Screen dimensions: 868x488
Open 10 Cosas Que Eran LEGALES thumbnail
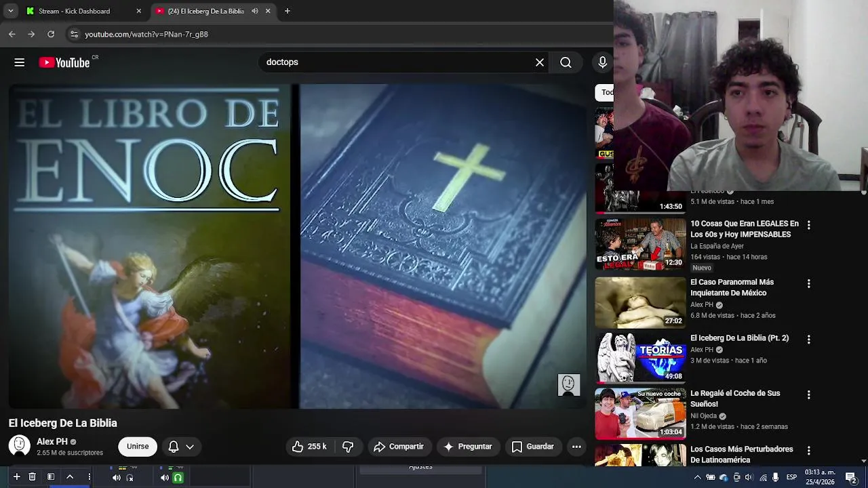click(x=641, y=243)
